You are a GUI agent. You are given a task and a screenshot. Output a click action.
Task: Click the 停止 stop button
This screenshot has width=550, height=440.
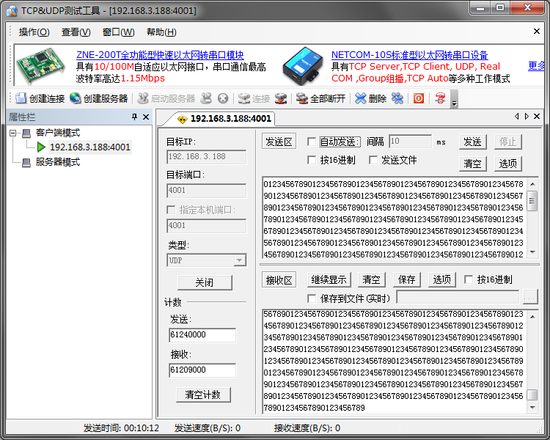[x=508, y=142]
